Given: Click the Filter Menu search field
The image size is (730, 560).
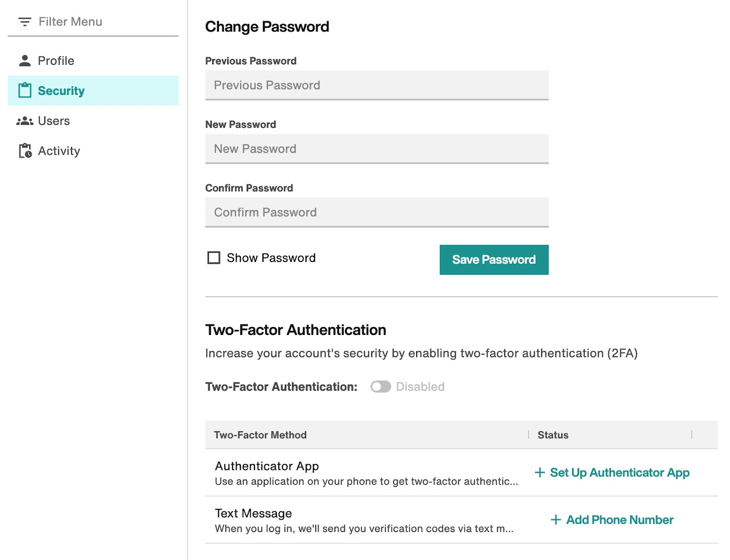Looking at the screenshot, I should point(93,22).
